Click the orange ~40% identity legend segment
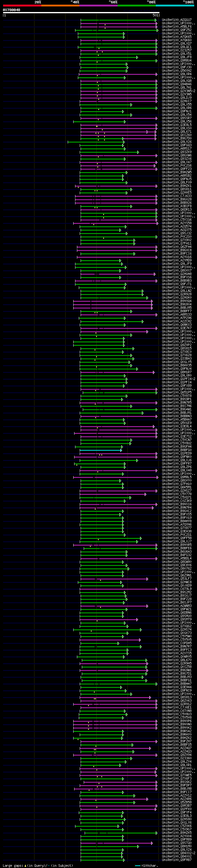The width and height of the screenshot is (197, 868). pyautogui.click(x=60, y=6)
